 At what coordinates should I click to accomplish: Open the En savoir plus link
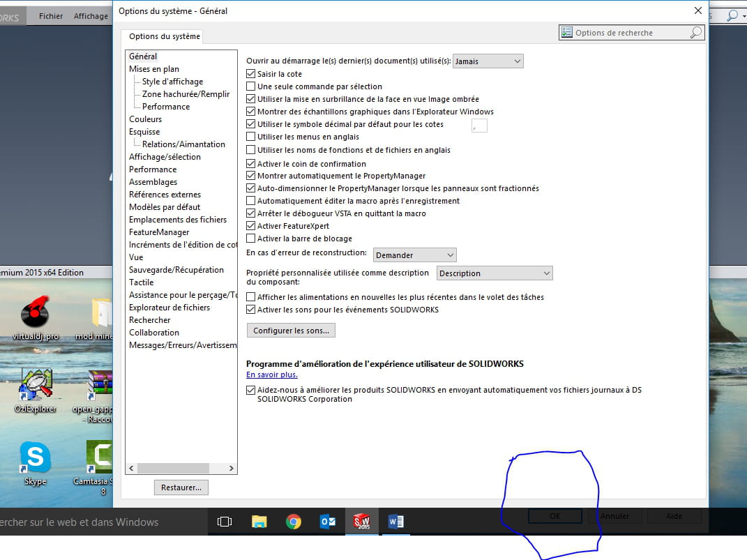point(271,374)
